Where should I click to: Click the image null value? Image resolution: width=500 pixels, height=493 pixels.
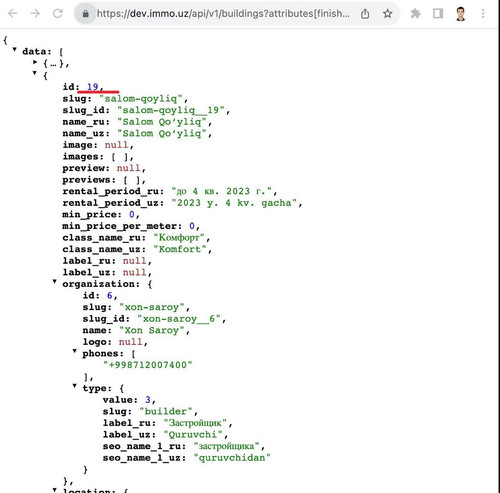point(116,145)
